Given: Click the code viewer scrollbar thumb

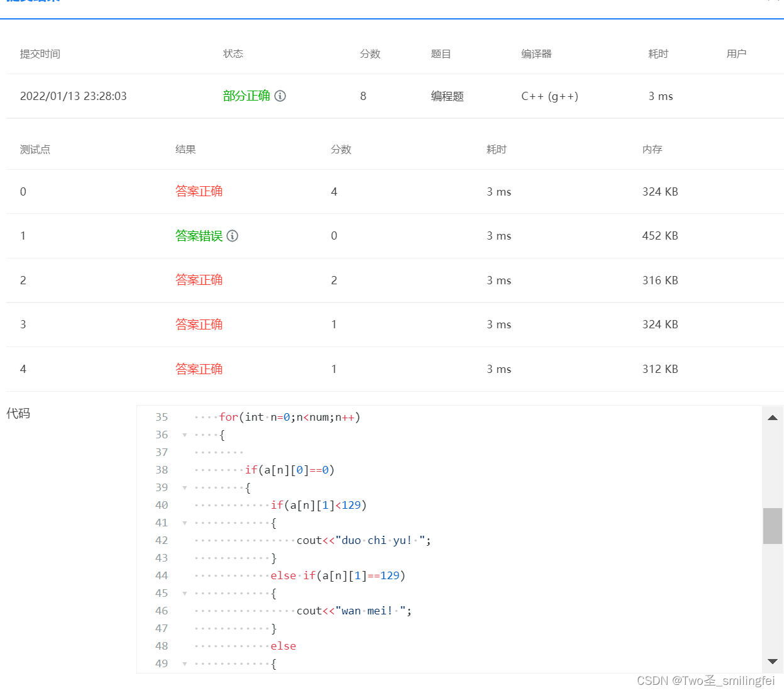Looking at the screenshot, I should pyautogui.click(x=773, y=526).
